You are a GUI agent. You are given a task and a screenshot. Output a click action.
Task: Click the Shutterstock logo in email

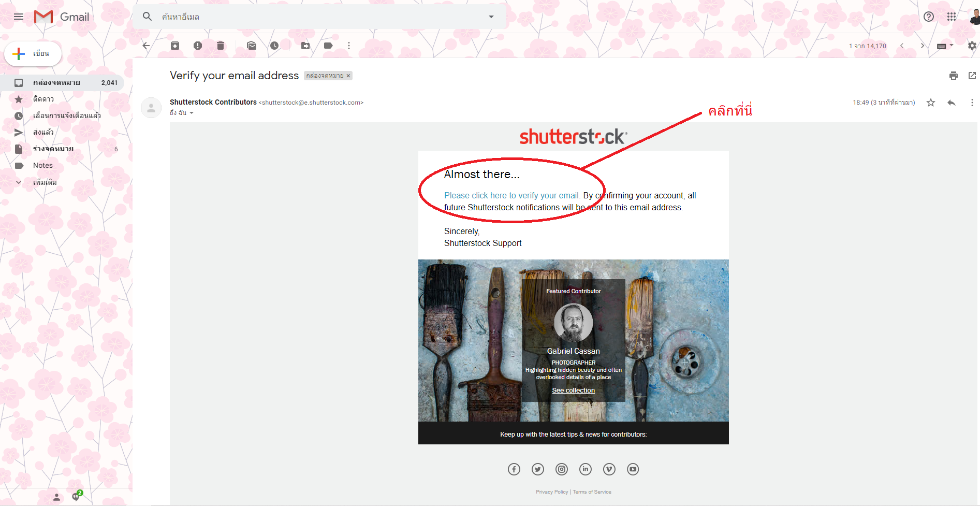coord(573,137)
